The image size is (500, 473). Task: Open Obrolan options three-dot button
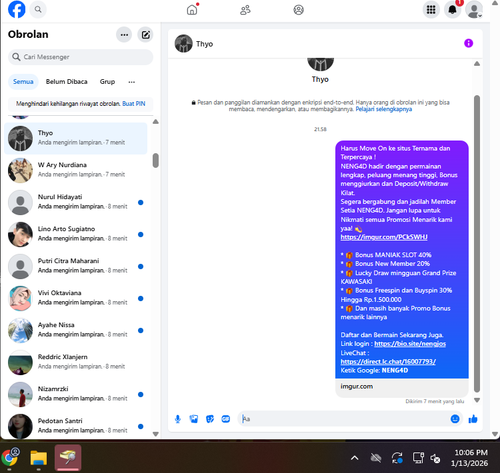tap(124, 35)
